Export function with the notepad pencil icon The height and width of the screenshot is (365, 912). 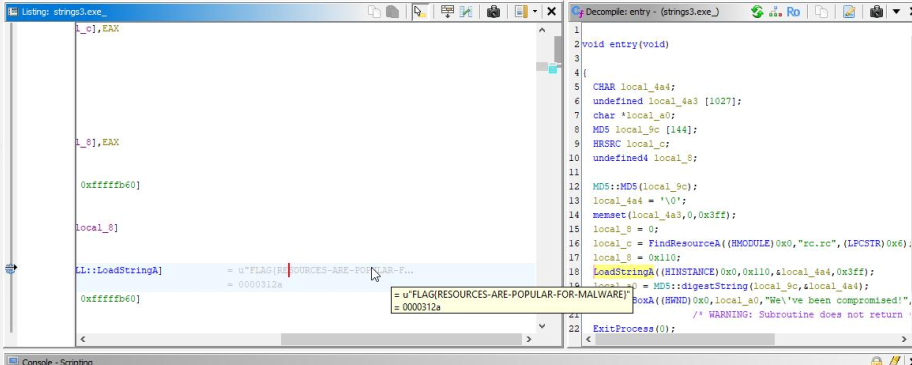849,12
